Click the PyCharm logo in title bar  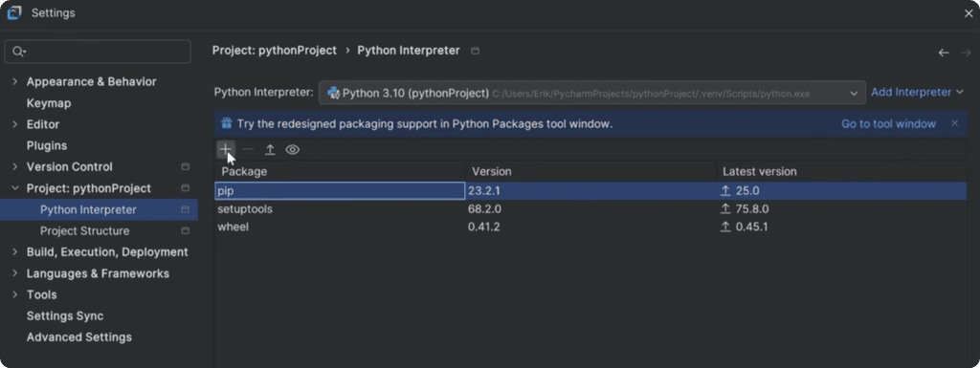coord(14,12)
